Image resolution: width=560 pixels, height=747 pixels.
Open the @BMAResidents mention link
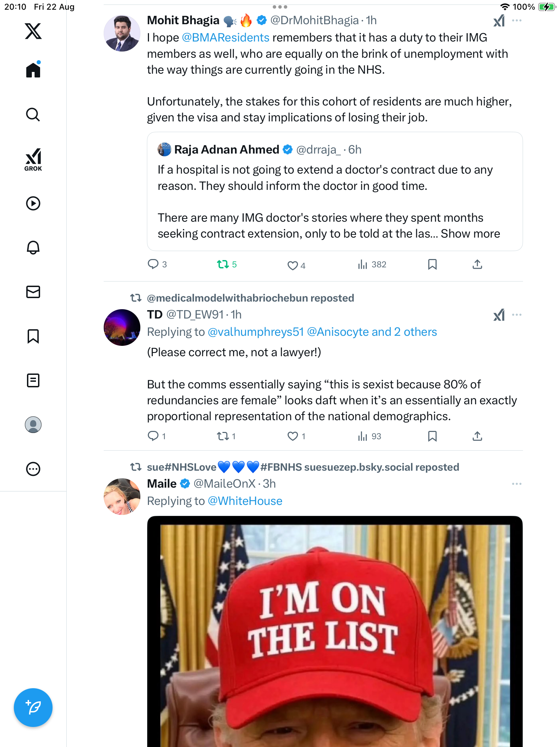coord(225,38)
